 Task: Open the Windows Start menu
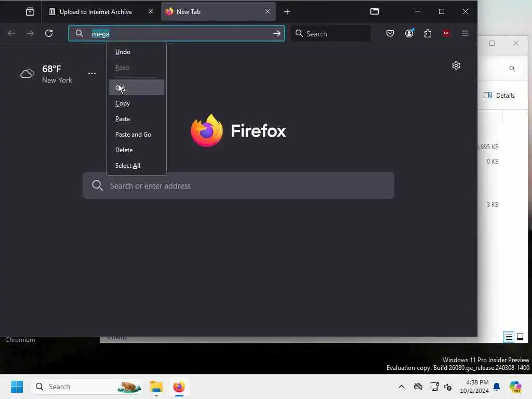17,387
